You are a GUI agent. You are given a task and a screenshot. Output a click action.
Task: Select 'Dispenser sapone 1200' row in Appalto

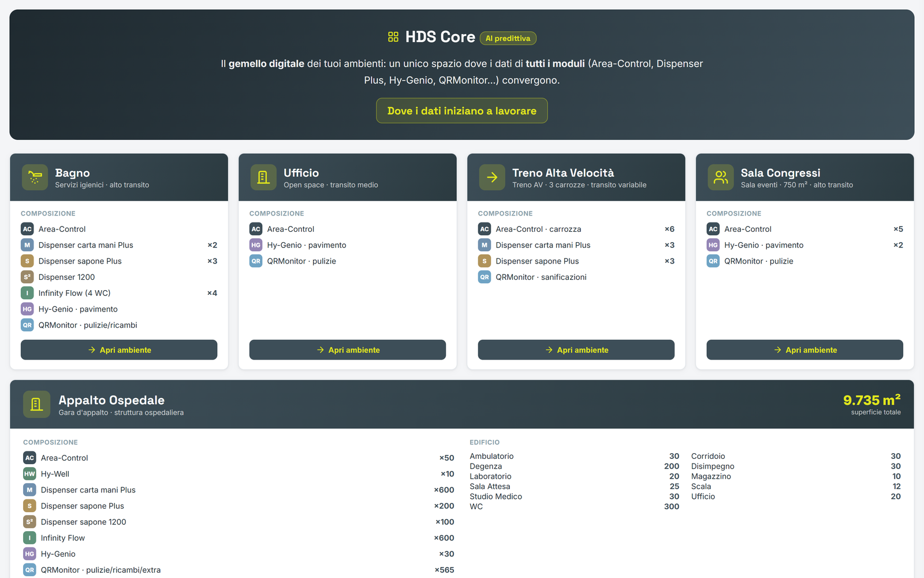point(239,522)
